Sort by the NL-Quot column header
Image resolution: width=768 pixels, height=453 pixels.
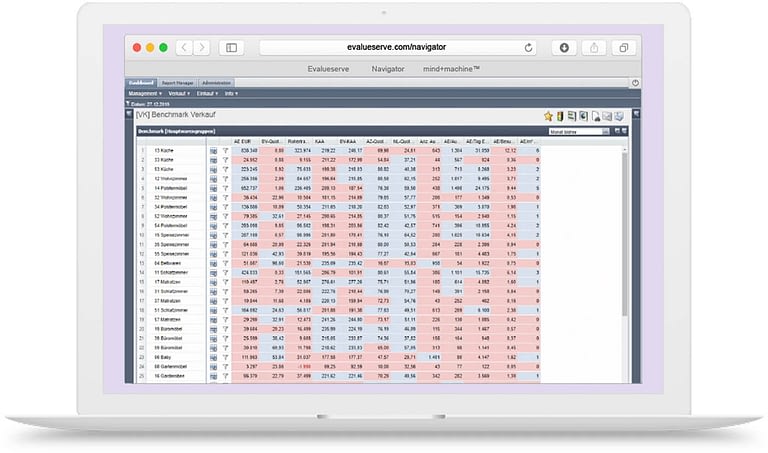(x=403, y=142)
